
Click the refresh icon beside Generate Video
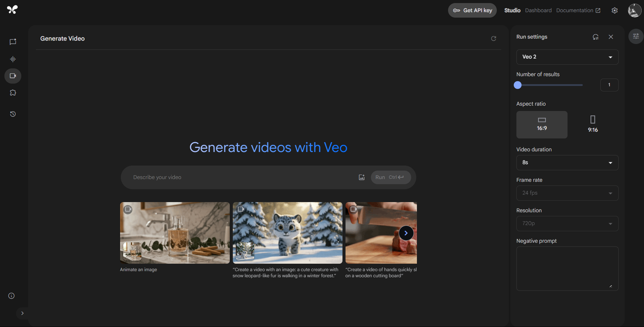[494, 39]
